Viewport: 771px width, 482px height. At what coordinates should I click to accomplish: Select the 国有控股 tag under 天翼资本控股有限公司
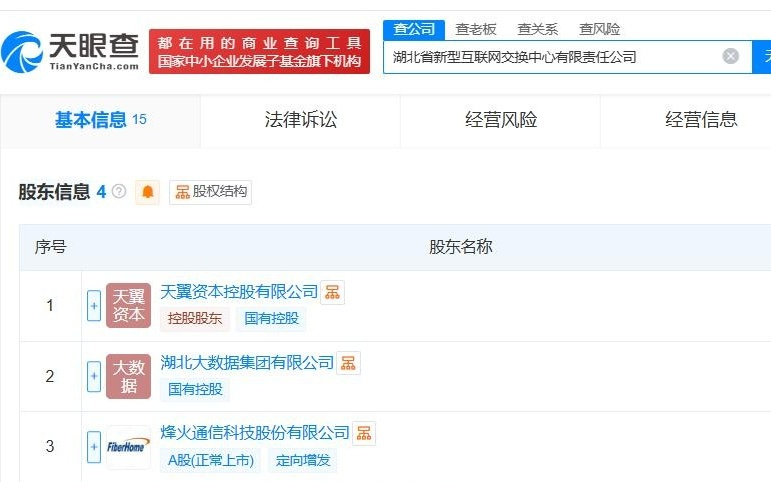(x=271, y=319)
